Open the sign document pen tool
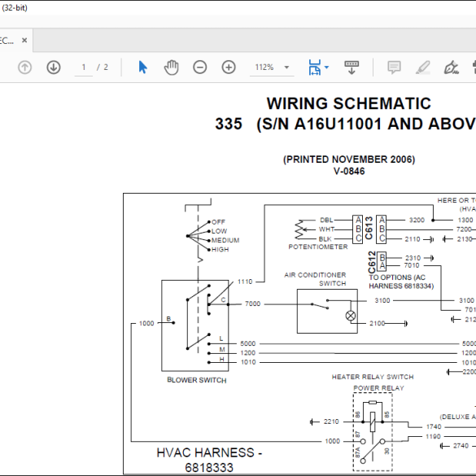 pyautogui.click(x=452, y=67)
